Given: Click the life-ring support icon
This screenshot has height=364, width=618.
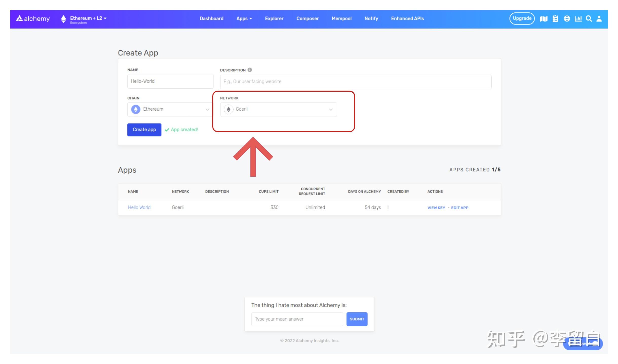Looking at the screenshot, I should [567, 19].
